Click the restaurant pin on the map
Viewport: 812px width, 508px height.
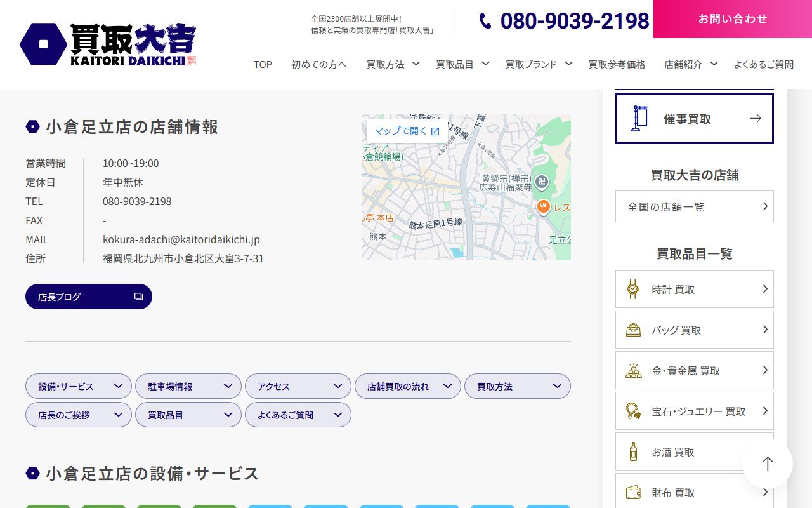[543, 207]
